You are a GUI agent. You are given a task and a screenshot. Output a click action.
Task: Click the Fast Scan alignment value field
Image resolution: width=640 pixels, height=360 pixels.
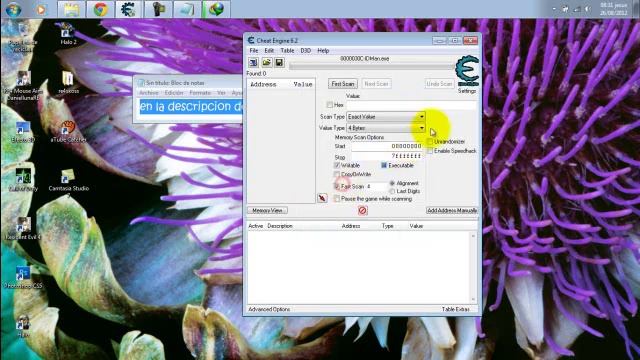tap(376, 186)
